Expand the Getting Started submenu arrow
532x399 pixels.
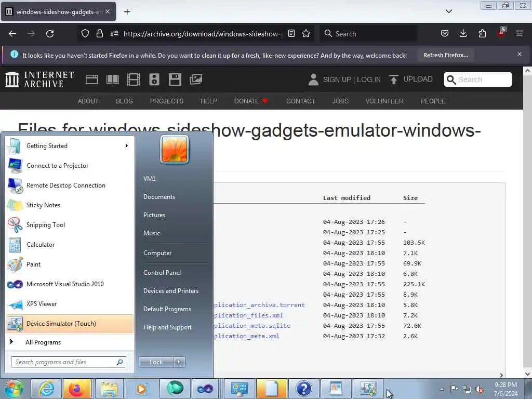click(x=127, y=146)
